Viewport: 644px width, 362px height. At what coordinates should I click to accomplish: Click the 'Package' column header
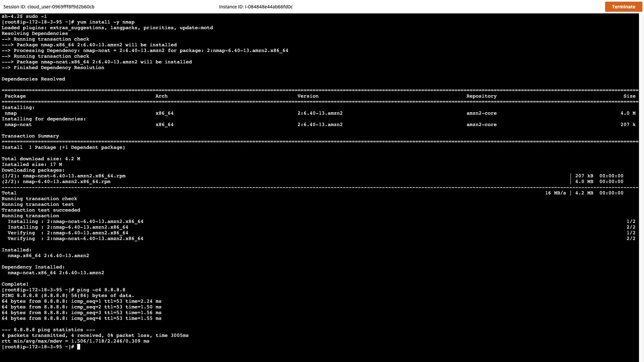tap(15, 96)
